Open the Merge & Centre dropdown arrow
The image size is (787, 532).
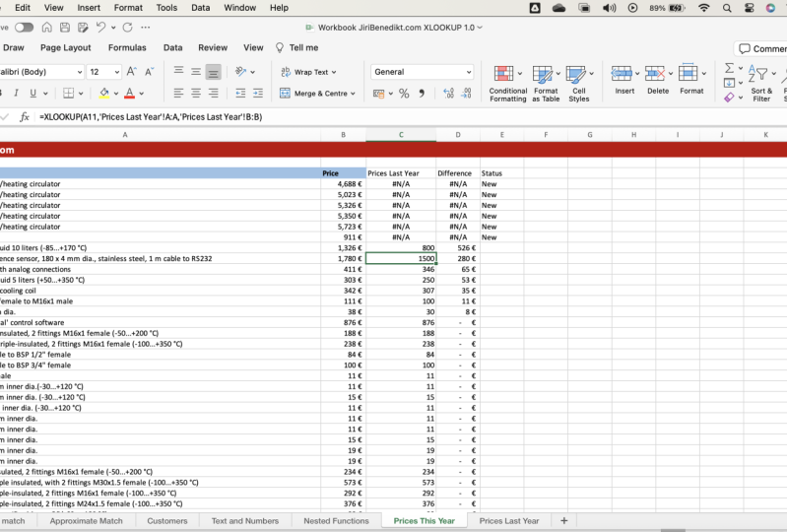353,94
